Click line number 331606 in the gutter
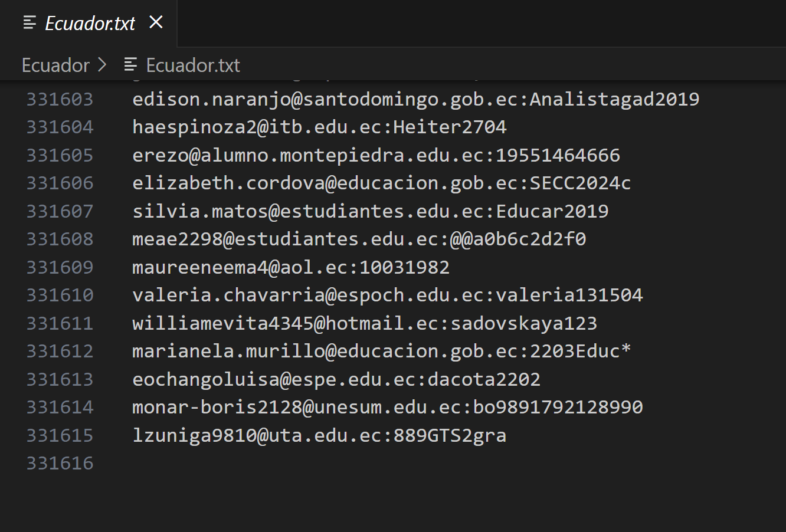786x532 pixels. click(x=60, y=183)
